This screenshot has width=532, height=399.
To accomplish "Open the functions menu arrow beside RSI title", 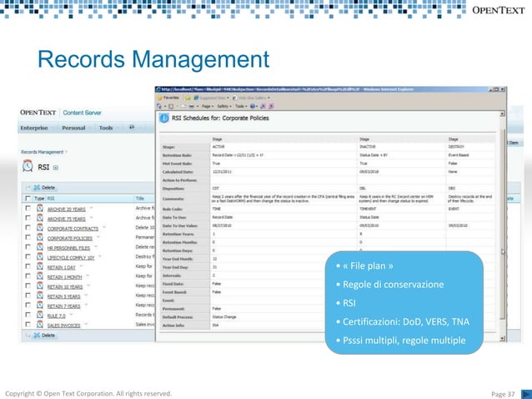I will 56,168.
